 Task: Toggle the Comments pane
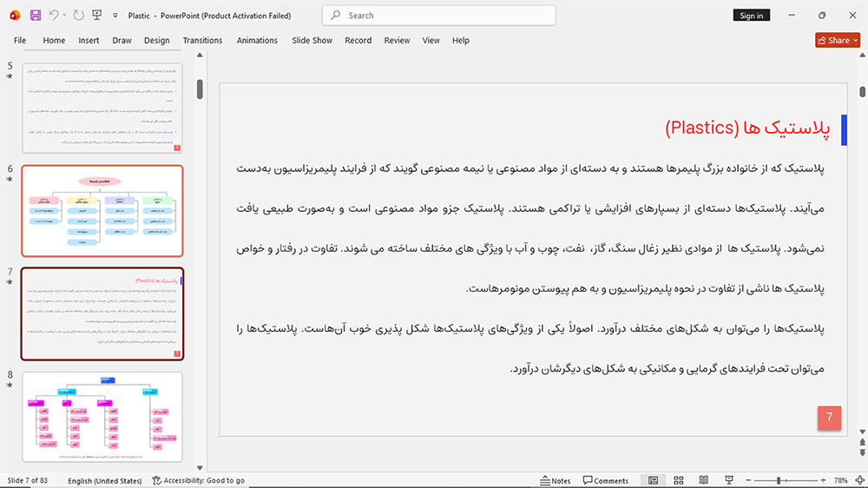[606, 480]
